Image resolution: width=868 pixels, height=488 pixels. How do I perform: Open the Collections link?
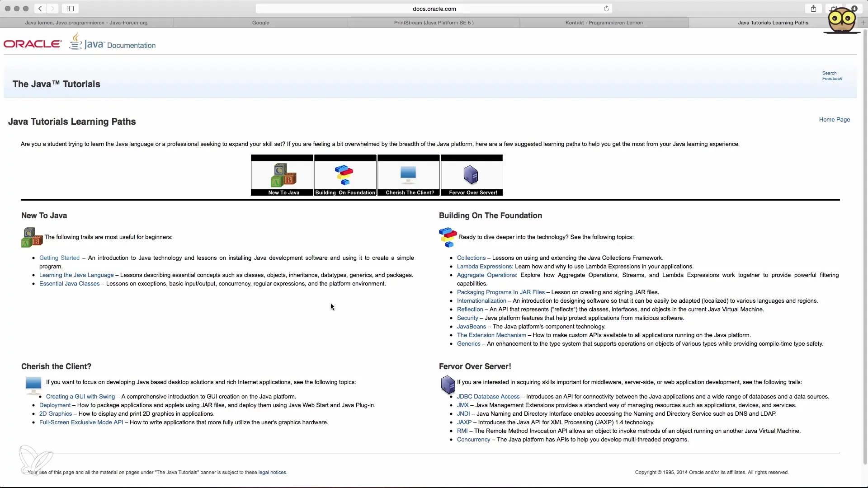(471, 258)
